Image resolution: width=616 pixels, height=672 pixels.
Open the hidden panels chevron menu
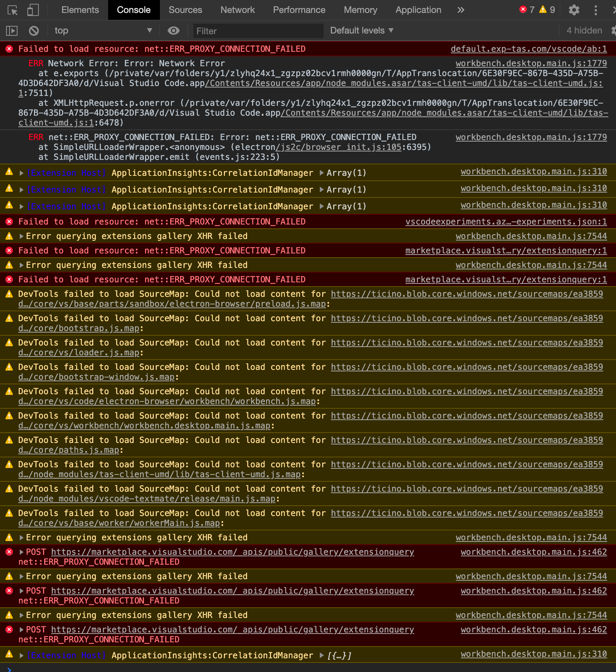click(x=461, y=10)
